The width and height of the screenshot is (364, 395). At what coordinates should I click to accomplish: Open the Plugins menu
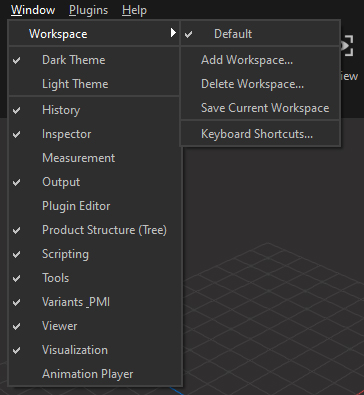(88, 10)
